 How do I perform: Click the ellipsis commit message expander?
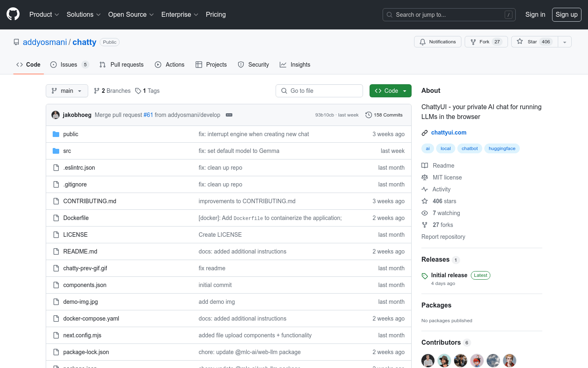coord(229,115)
